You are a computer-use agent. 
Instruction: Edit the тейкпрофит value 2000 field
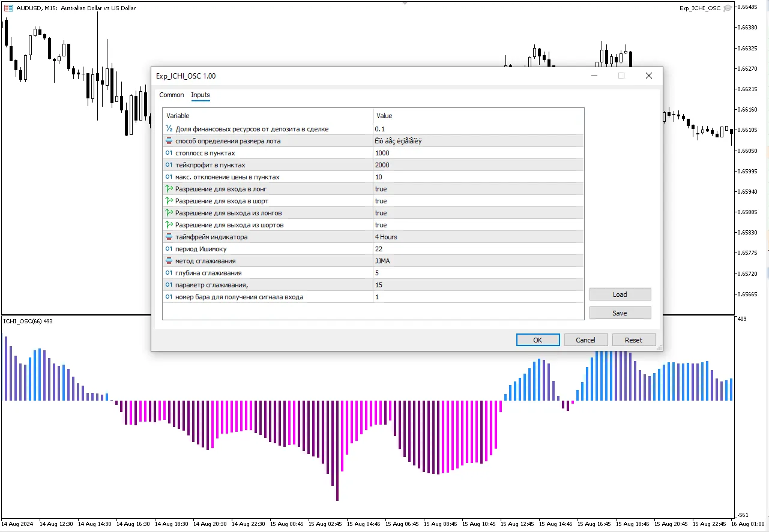pos(477,165)
